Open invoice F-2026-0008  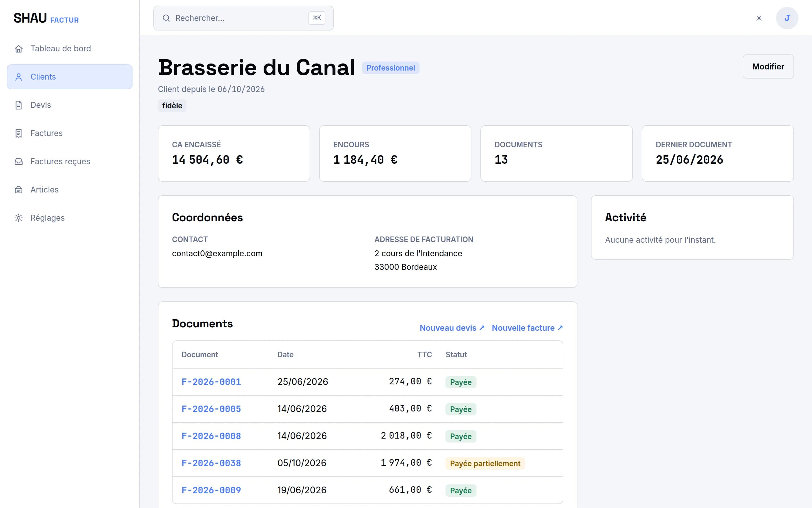(x=211, y=436)
